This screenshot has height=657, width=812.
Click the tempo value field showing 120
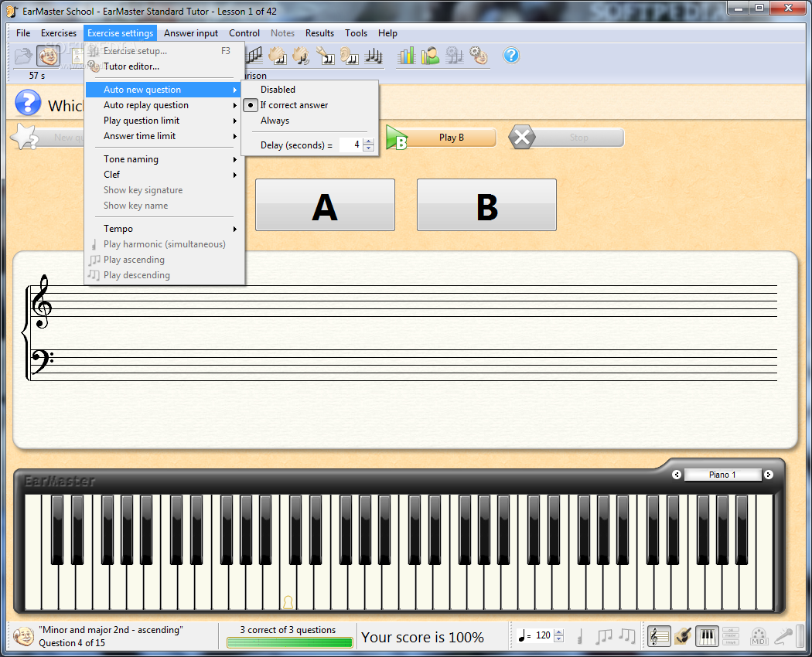543,636
